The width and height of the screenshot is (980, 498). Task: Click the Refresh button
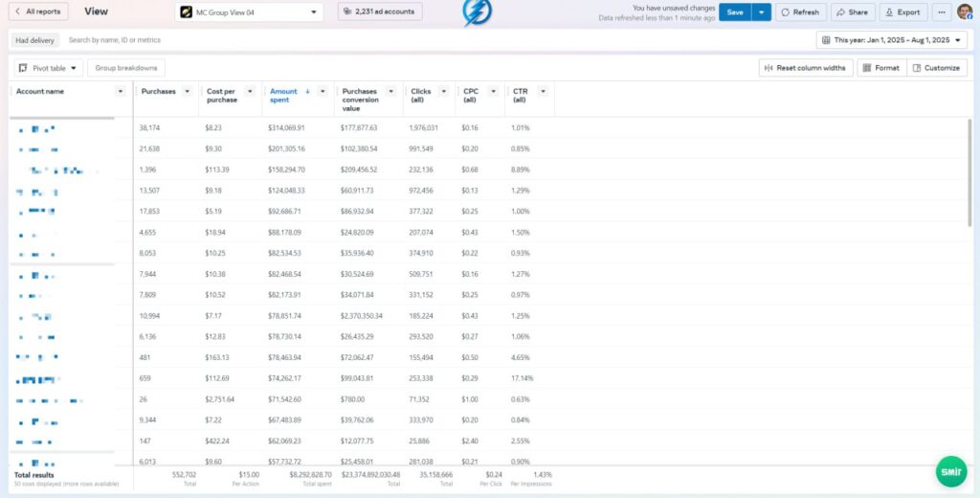pyautogui.click(x=800, y=12)
